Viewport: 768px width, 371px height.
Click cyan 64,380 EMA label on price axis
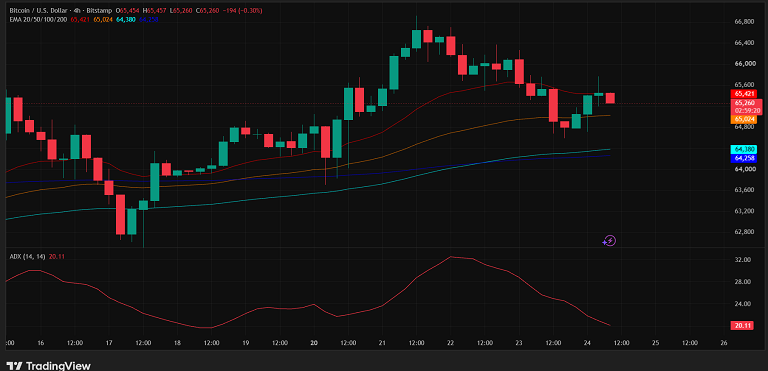(744, 149)
